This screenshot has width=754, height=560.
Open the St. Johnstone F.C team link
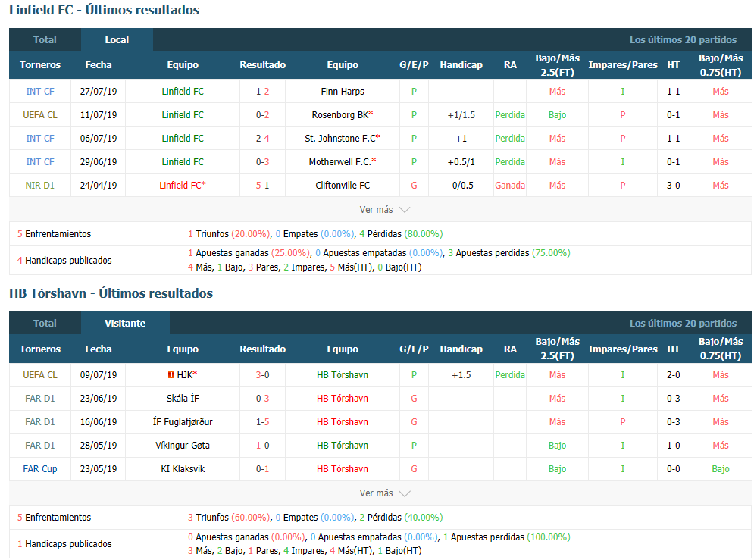[x=340, y=139]
